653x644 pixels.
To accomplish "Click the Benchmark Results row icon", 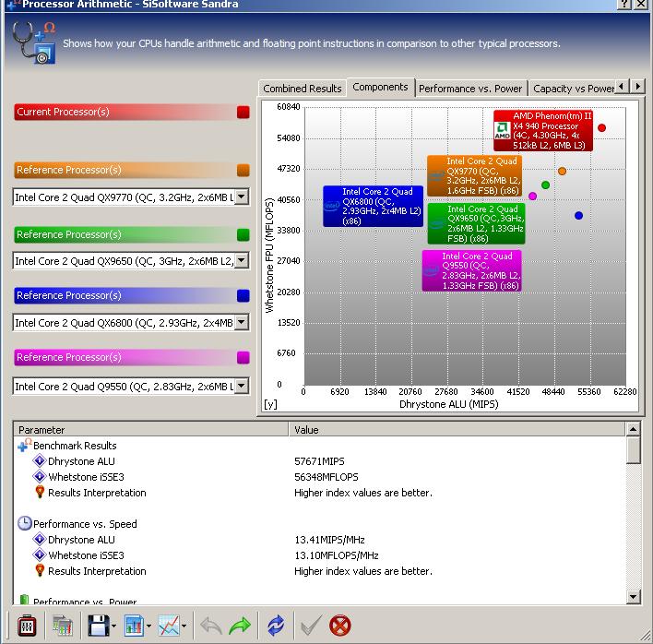I will [24, 445].
